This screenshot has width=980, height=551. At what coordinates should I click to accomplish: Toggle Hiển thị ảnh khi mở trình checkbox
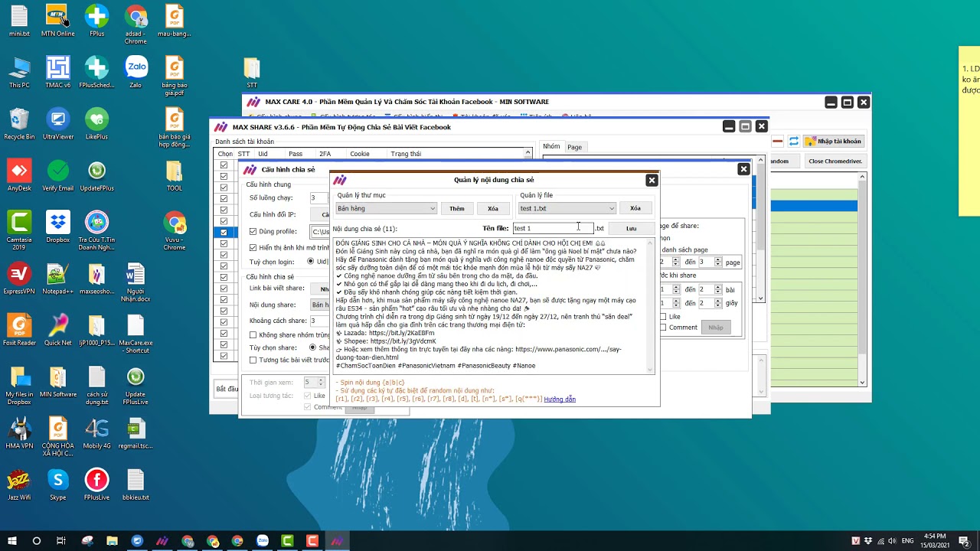pyautogui.click(x=253, y=247)
